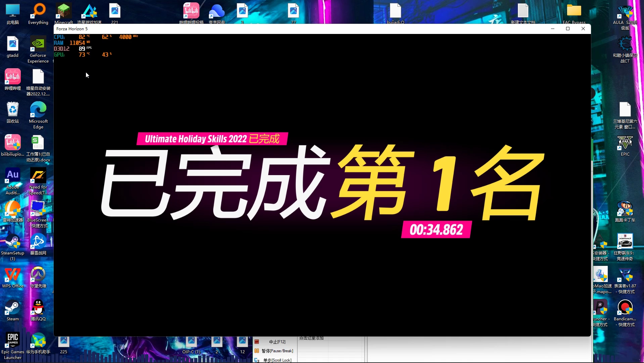Open 工作簿1 docx spreadsheet file
The width and height of the screenshot is (644, 363).
click(x=38, y=148)
